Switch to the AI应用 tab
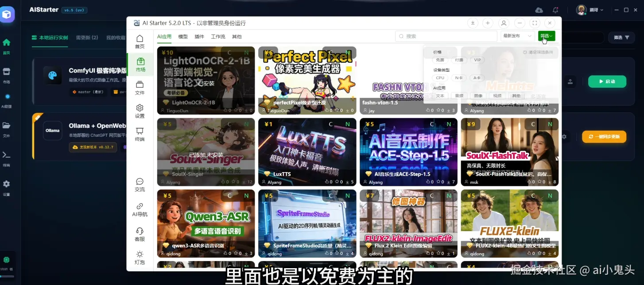Screen dimensions: 644x285 pyautogui.click(x=164, y=36)
